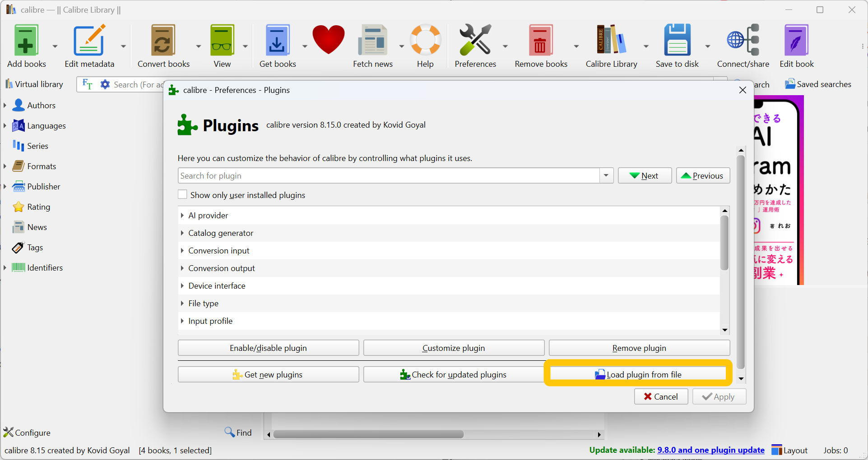This screenshot has width=868, height=460.
Task: Expand Device interface plugins
Action: pos(182,286)
